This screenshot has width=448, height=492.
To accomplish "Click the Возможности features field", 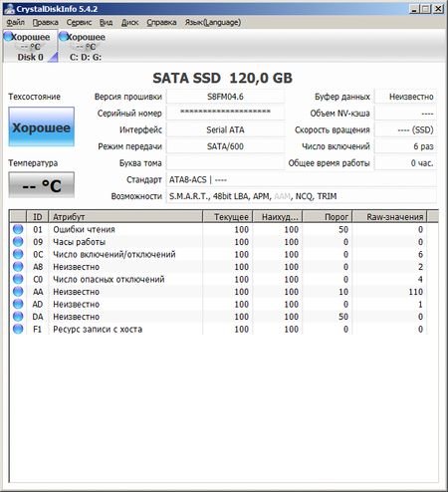I will click(302, 196).
